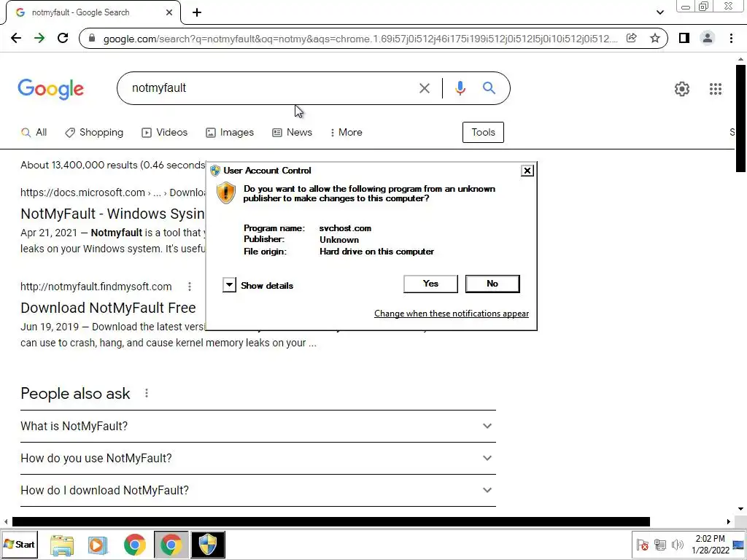Share this page from address bar
This screenshot has height=560, width=747.
pyautogui.click(x=631, y=38)
